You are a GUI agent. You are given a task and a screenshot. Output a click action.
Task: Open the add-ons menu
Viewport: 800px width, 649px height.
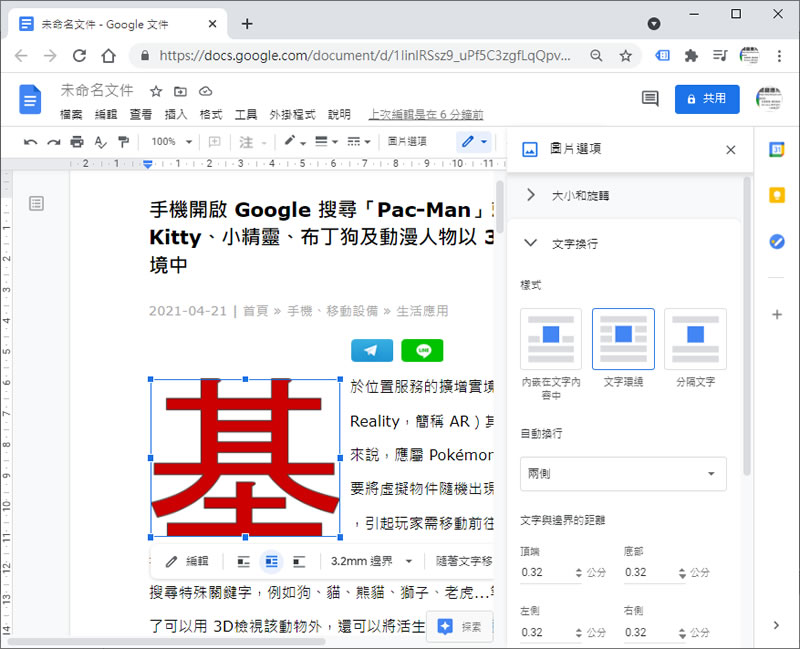(x=292, y=114)
